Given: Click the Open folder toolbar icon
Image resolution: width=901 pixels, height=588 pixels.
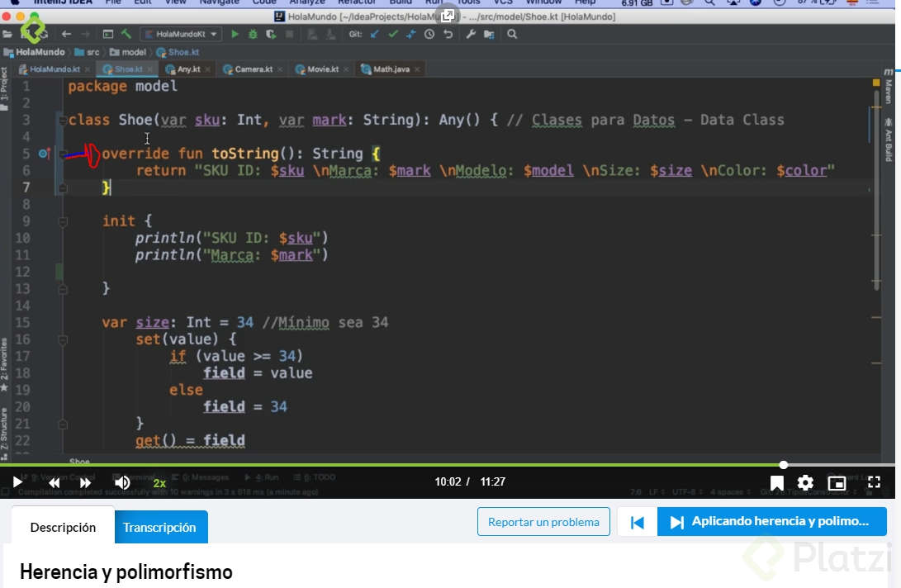Looking at the screenshot, I should [7, 35].
